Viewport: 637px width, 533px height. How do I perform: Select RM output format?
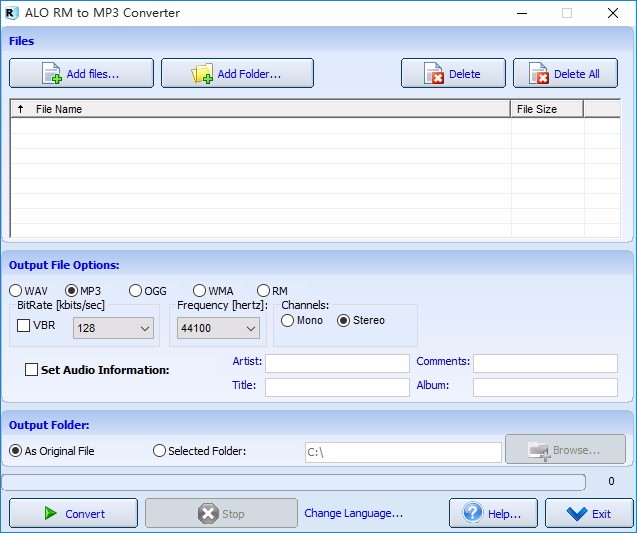click(x=272, y=291)
